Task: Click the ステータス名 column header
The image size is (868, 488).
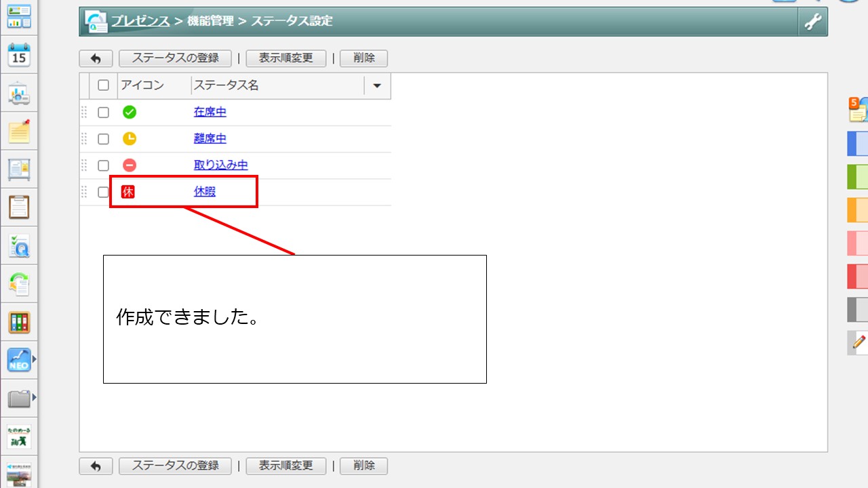Action: pyautogui.click(x=226, y=85)
